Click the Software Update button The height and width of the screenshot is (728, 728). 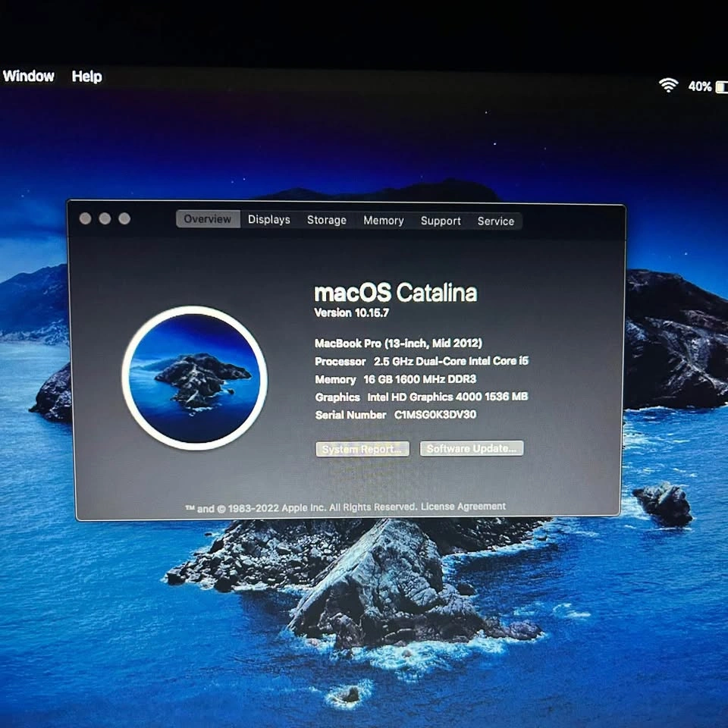[472, 448]
